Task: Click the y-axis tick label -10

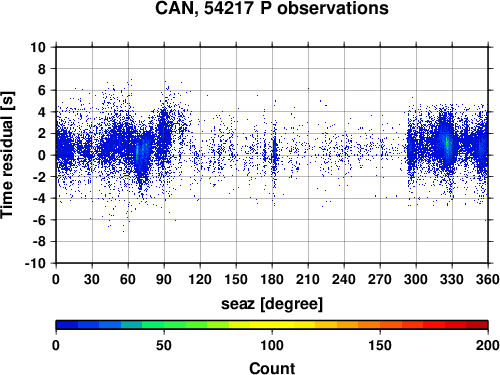Action: coord(35,263)
